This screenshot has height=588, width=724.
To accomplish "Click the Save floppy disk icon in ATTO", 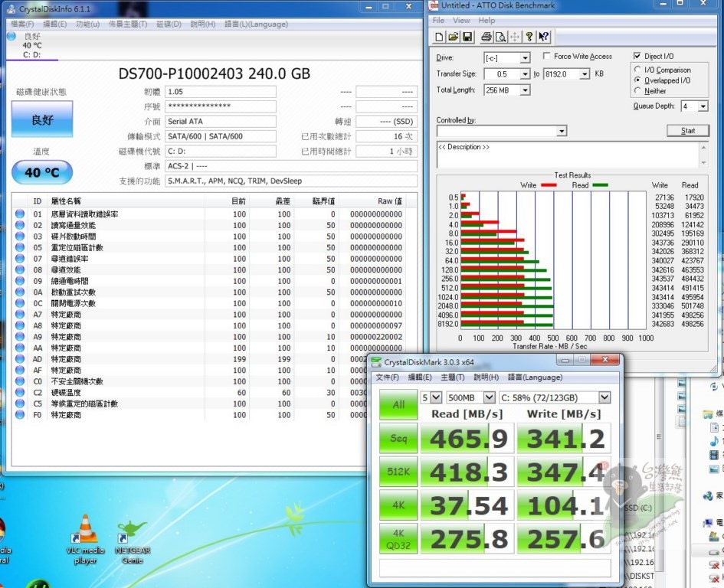I will pos(467,37).
